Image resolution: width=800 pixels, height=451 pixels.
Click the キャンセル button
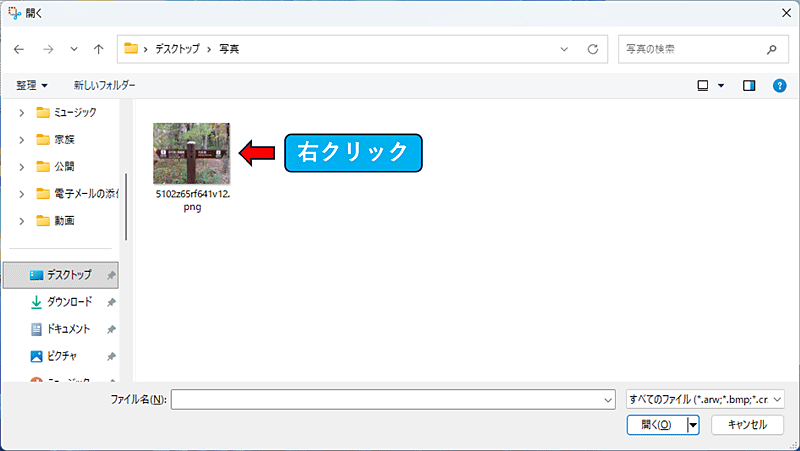tap(746, 425)
